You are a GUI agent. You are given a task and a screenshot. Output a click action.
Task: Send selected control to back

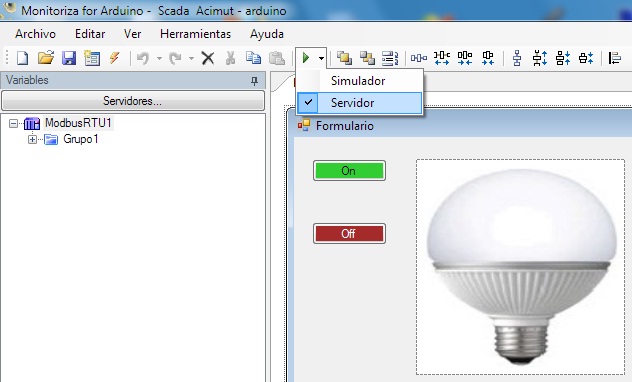367,58
